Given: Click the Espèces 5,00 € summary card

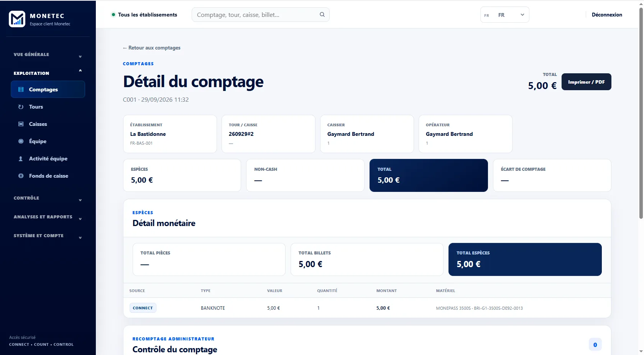Looking at the screenshot, I should click(x=182, y=175).
